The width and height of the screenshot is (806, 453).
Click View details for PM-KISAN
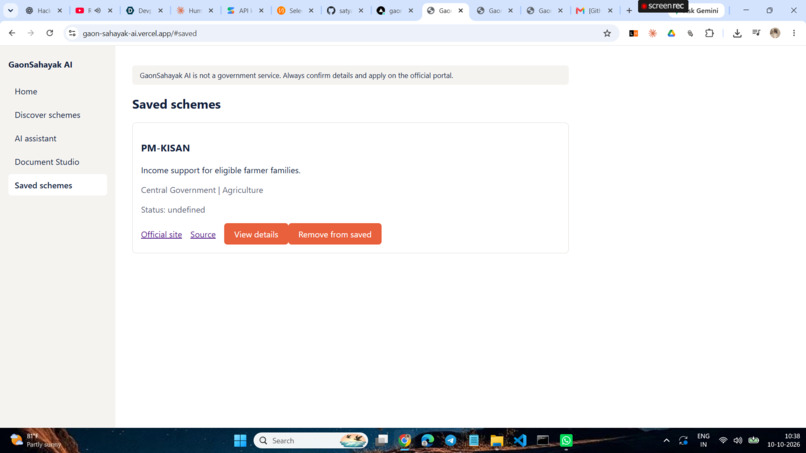click(256, 234)
